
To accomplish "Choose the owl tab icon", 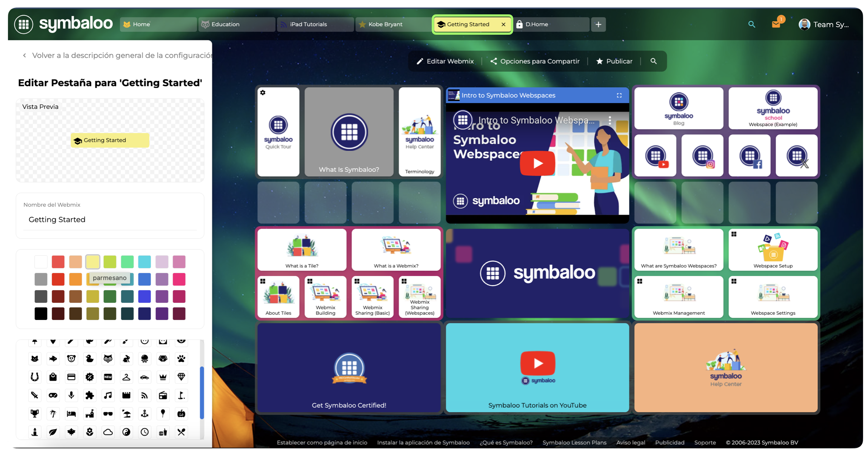I will click(108, 358).
